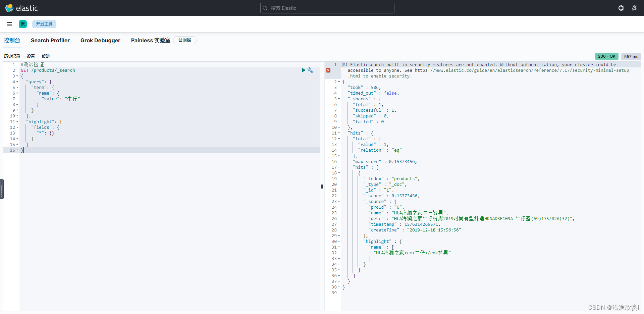Collapse the "highlight" fold at editor line 11

[17, 122]
